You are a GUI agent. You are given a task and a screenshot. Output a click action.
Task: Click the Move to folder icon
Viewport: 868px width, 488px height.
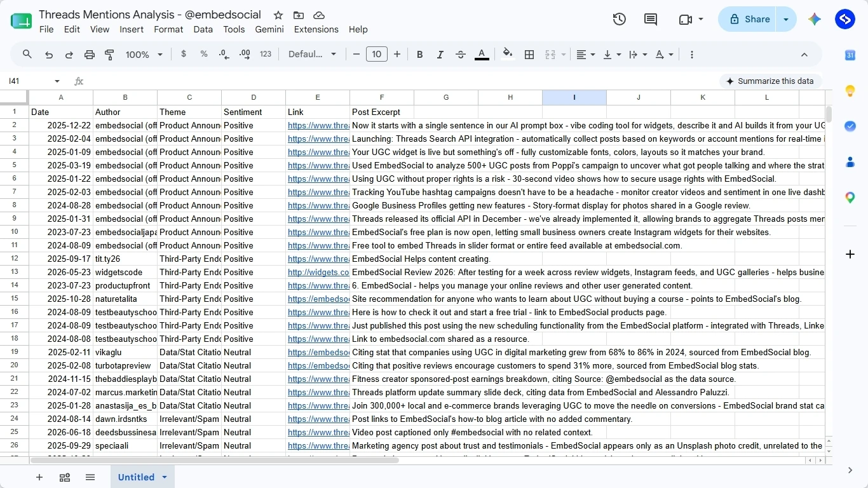(x=299, y=15)
